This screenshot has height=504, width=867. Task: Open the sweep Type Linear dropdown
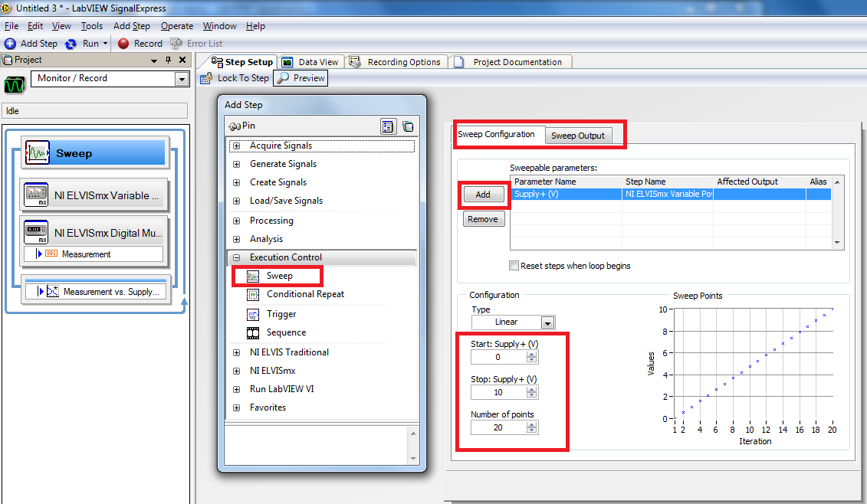547,322
